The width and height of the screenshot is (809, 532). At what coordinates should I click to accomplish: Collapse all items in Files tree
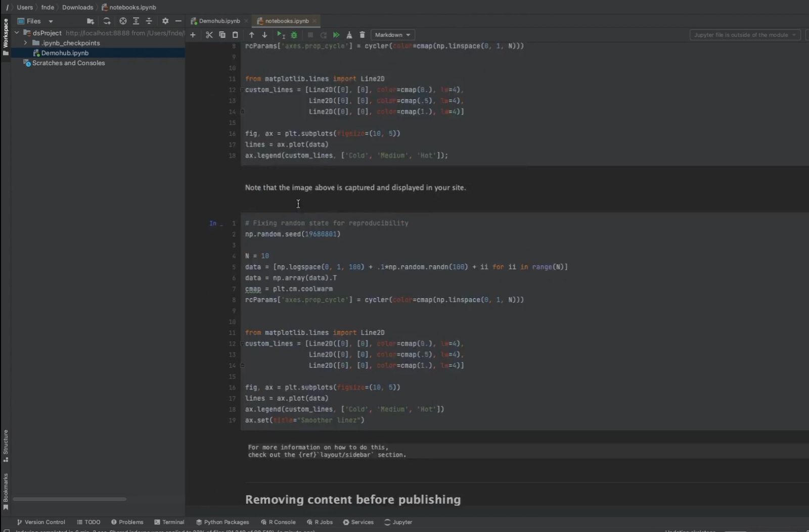click(149, 21)
